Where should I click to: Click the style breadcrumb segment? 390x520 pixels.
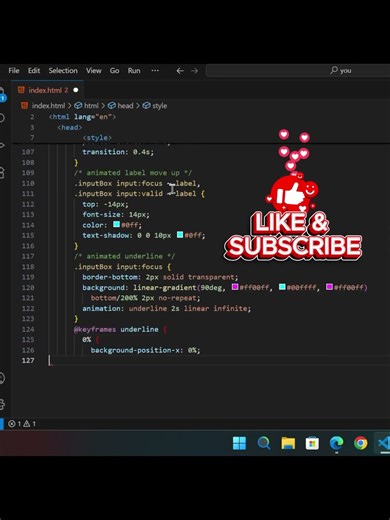pos(160,106)
